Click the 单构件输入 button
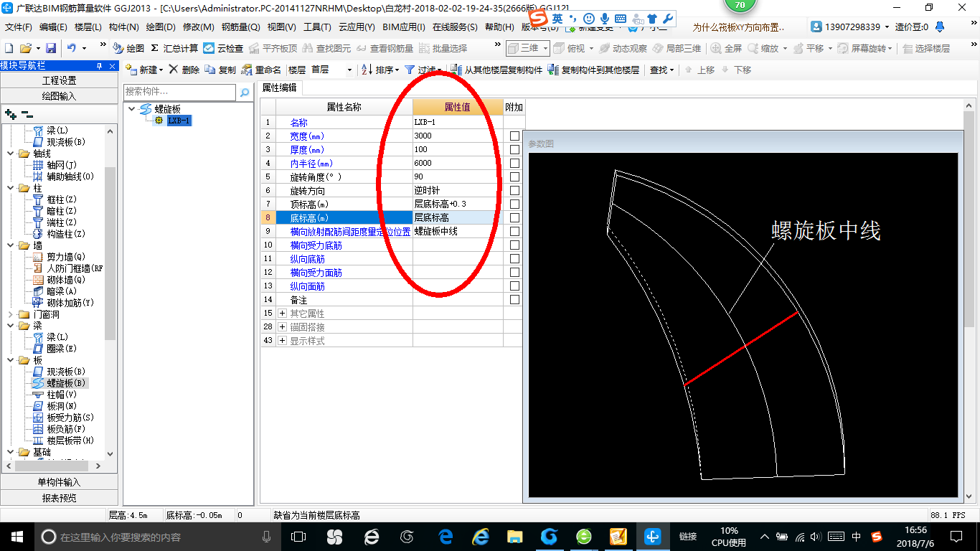980x551 pixels. click(x=59, y=482)
